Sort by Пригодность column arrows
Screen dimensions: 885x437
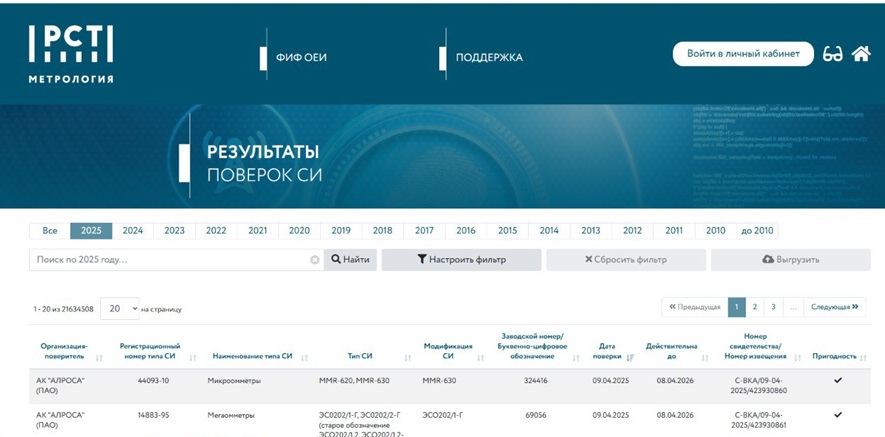pyautogui.click(x=863, y=356)
